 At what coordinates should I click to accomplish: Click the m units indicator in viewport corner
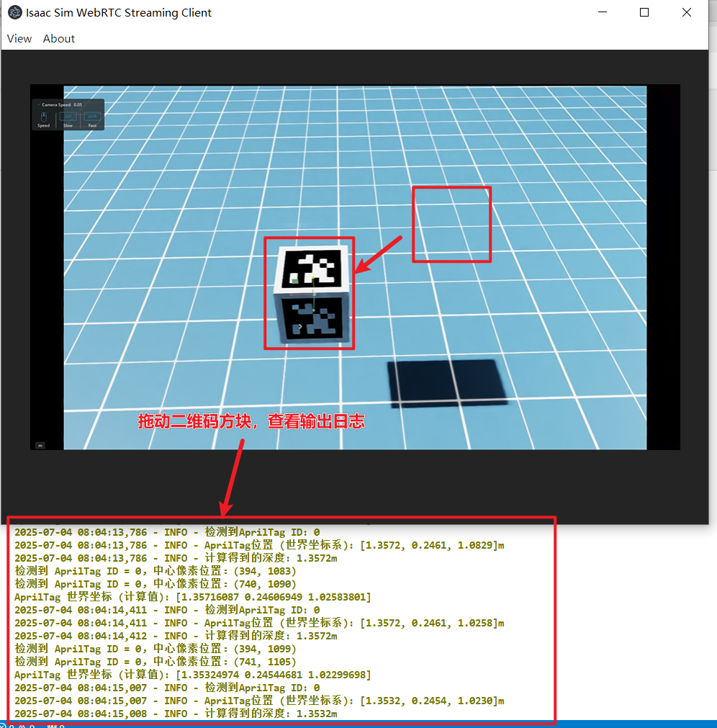(x=40, y=445)
